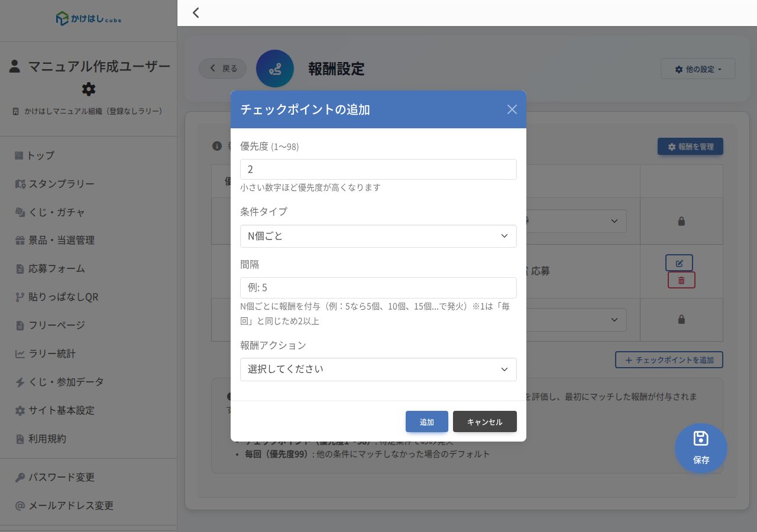Focus the 間隔 input field
This screenshot has width=757, height=532.
[x=378, y=287]
